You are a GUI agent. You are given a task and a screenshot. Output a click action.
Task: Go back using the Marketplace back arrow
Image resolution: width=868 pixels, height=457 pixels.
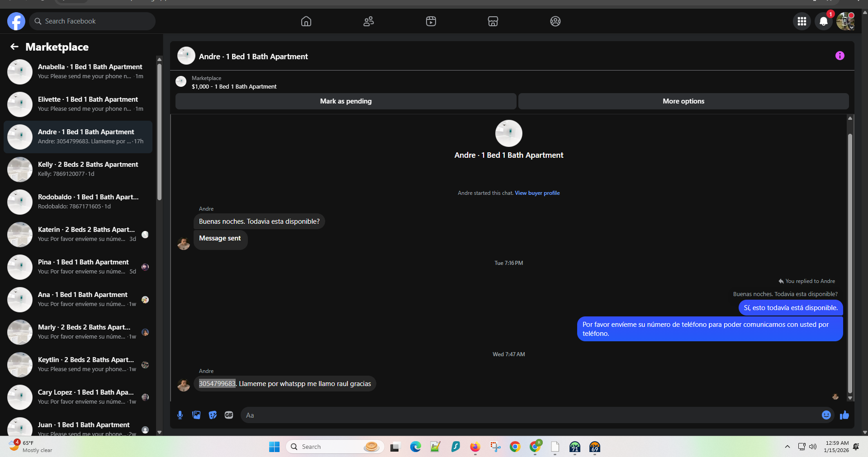click(14, 47)
